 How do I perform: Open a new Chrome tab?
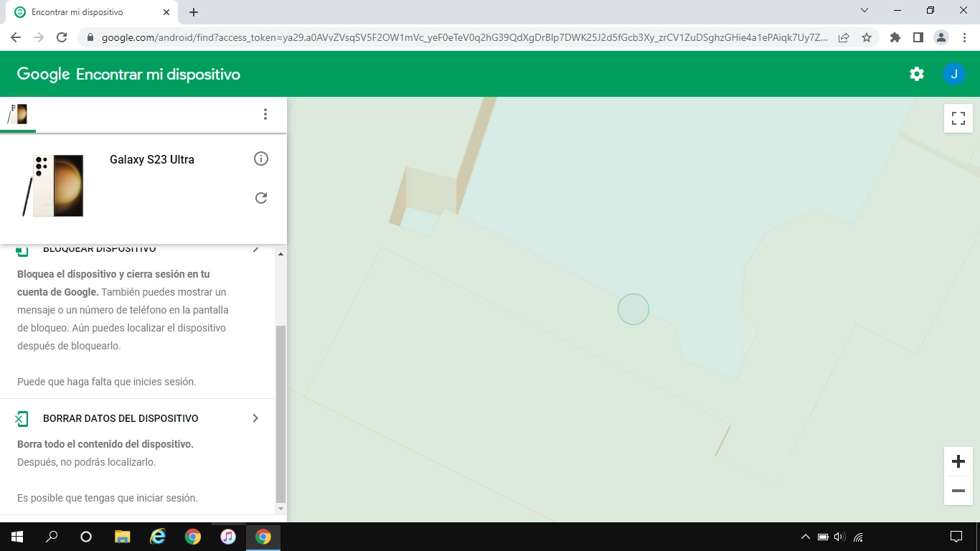[194, 12]
